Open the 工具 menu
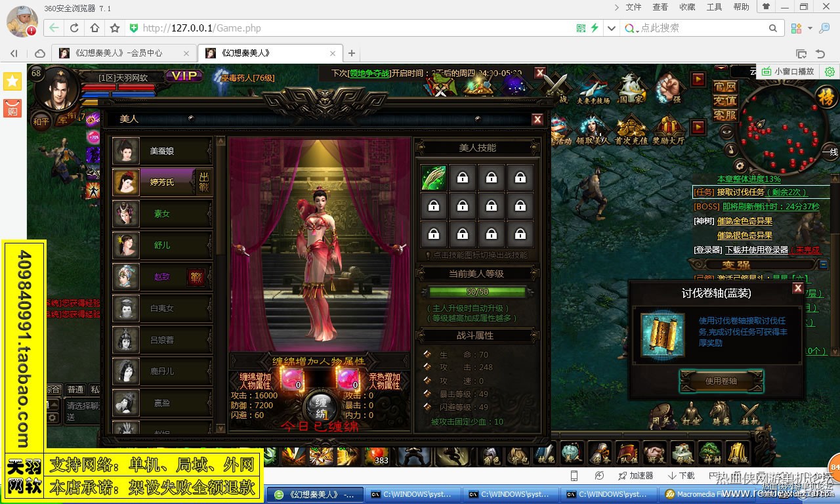 coord(714,7)
